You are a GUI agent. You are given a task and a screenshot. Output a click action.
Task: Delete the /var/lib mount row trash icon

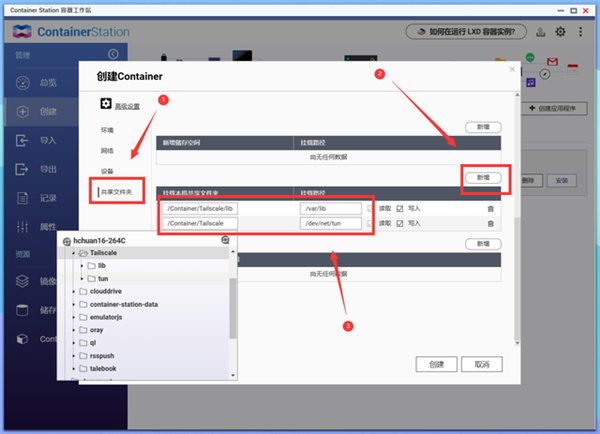(491, 209)
